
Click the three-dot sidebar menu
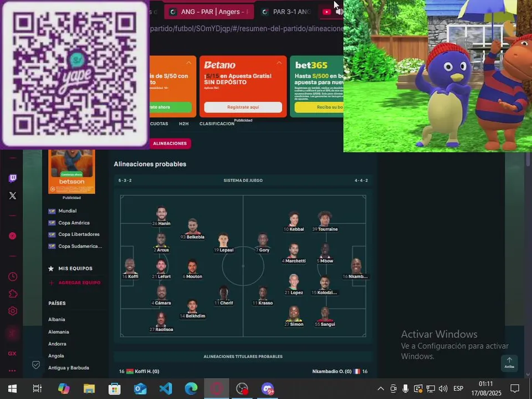pos(12,371)
